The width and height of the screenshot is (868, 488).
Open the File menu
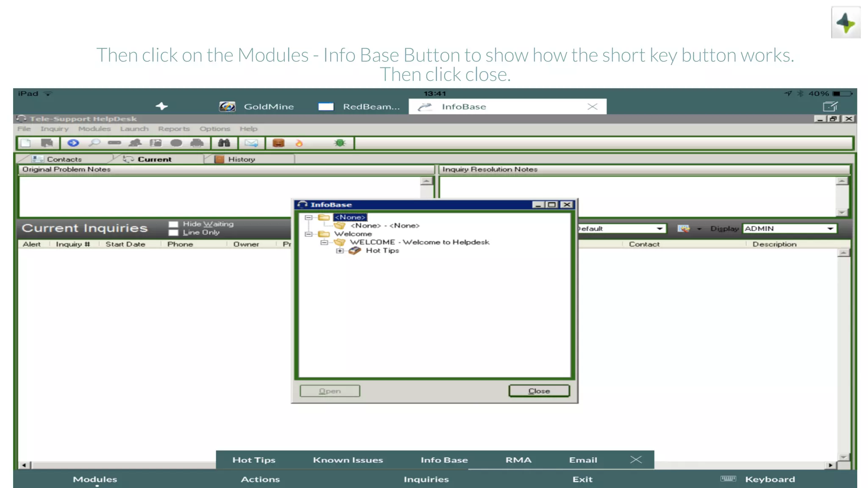point(24,129)
